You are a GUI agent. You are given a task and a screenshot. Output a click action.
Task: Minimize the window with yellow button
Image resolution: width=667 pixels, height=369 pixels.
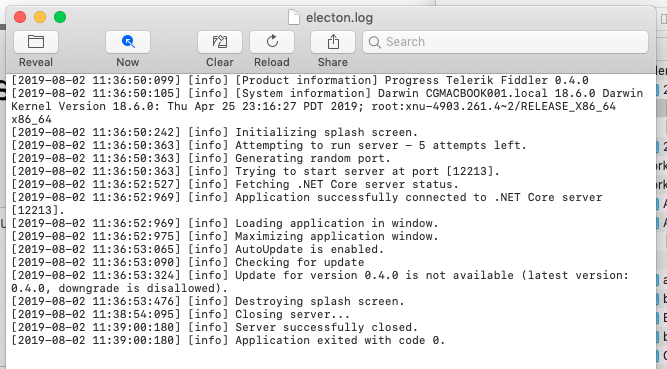coord(40,17)
